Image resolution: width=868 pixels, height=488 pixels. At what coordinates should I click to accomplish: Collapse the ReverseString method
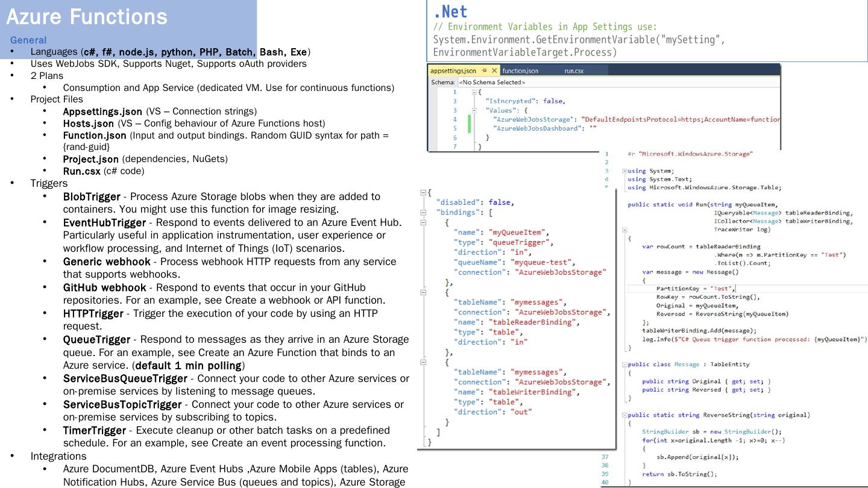[x=624, y=415]
